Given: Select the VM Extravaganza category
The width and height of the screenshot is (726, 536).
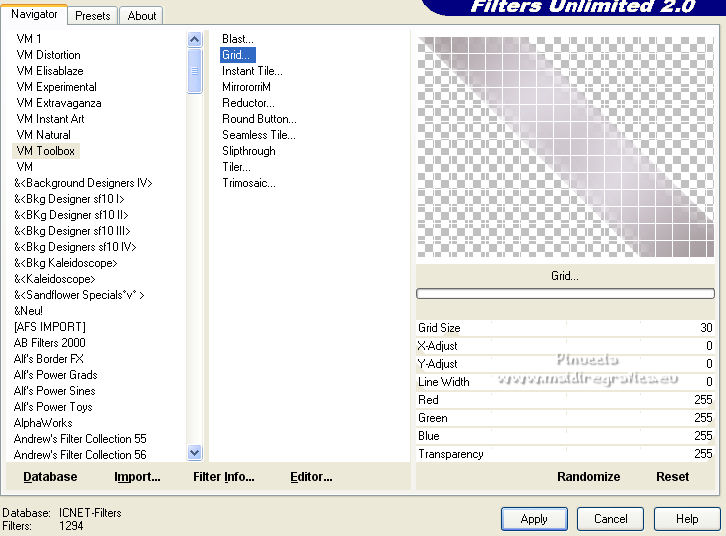Looking at the screenshot, I should point(59,103).
